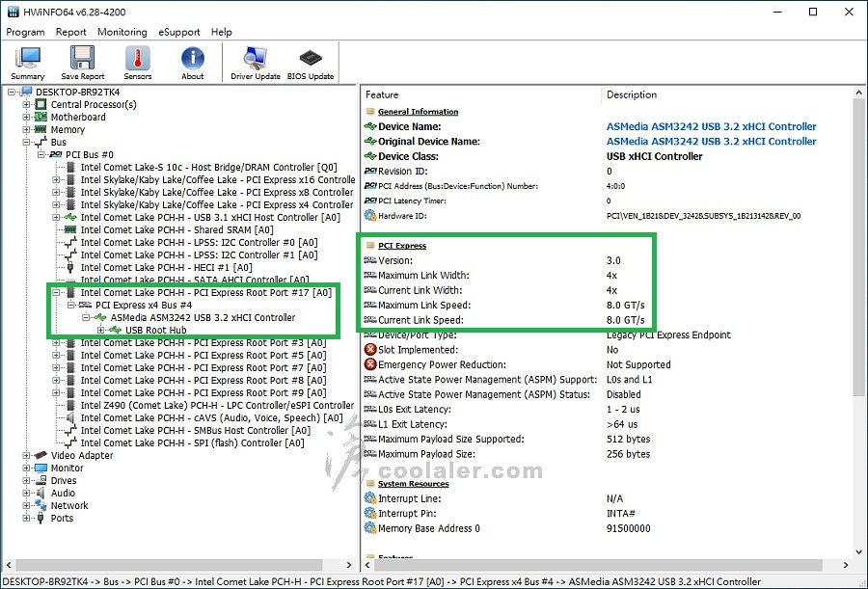Open the Monitoring menu
Viewport: 868px width, 589px height.
[122, 32]
